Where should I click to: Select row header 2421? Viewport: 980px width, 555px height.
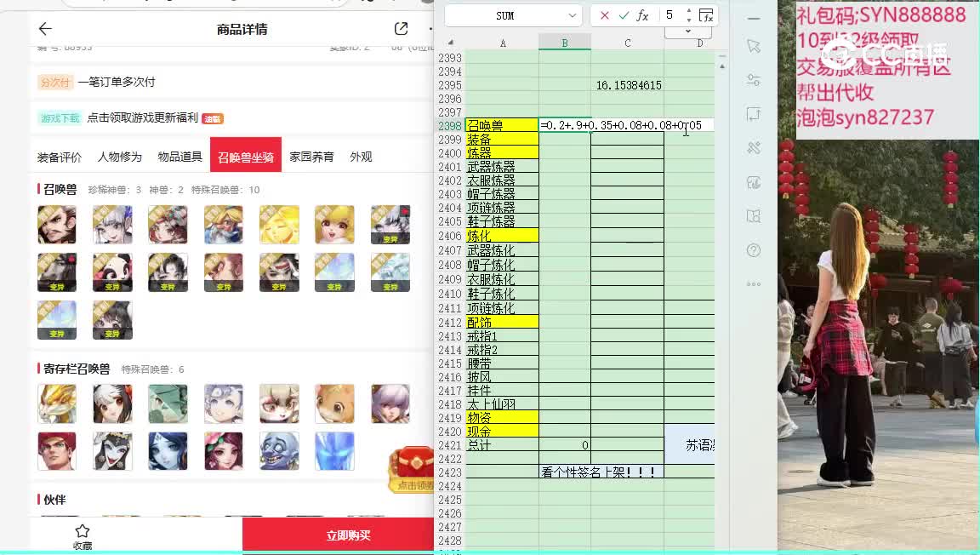[x=450, y=445]
